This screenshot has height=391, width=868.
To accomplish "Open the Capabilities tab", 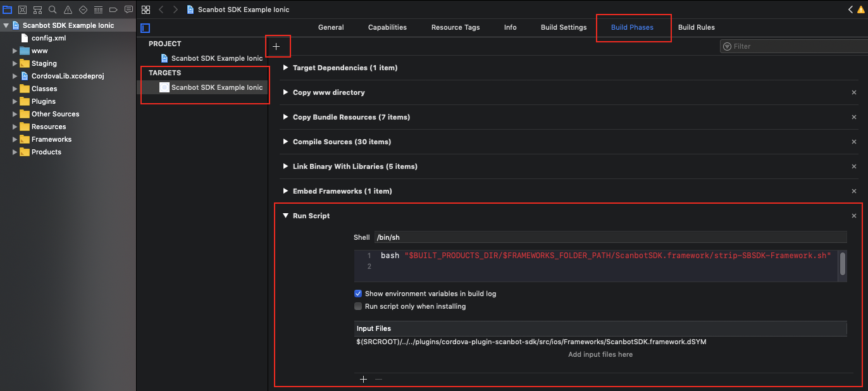I will click(387, 27).
